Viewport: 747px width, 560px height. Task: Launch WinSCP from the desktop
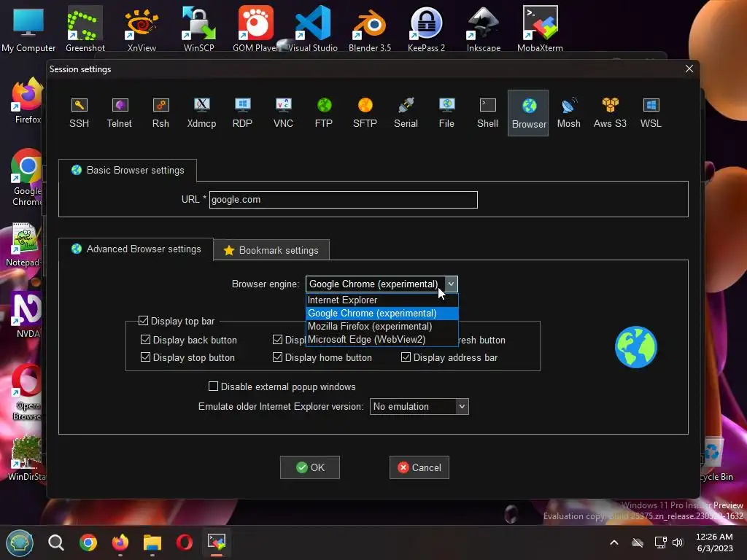(198, 28)
